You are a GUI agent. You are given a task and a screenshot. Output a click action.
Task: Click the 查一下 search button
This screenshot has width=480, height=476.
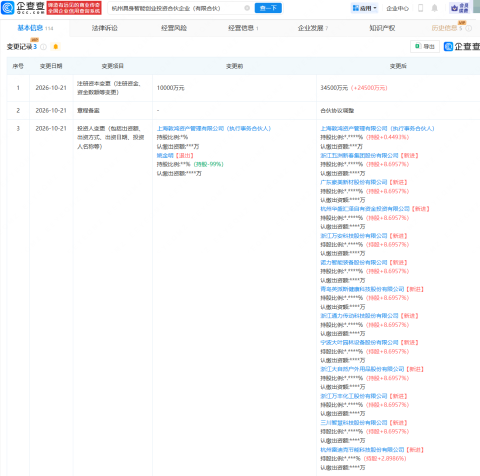(x=268, y=8)
